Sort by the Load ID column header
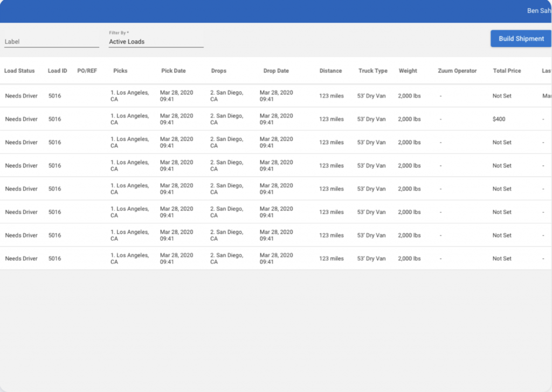This screenshot has width=552, height=392. (x=57, y=71)
